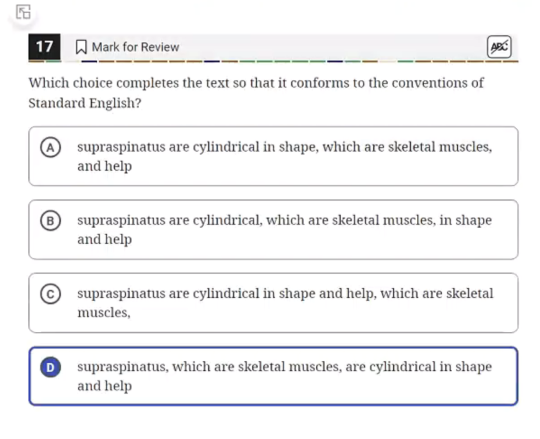The width and height of the screenshot is (540, 439).
Task: Select the circled letter B
Action: pyautogui.click(x=51, y=221)
